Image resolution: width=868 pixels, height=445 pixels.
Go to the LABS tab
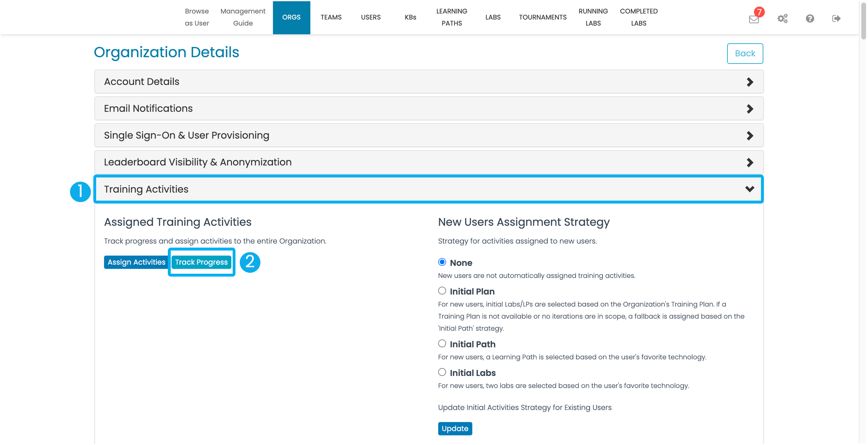(493, 17)
